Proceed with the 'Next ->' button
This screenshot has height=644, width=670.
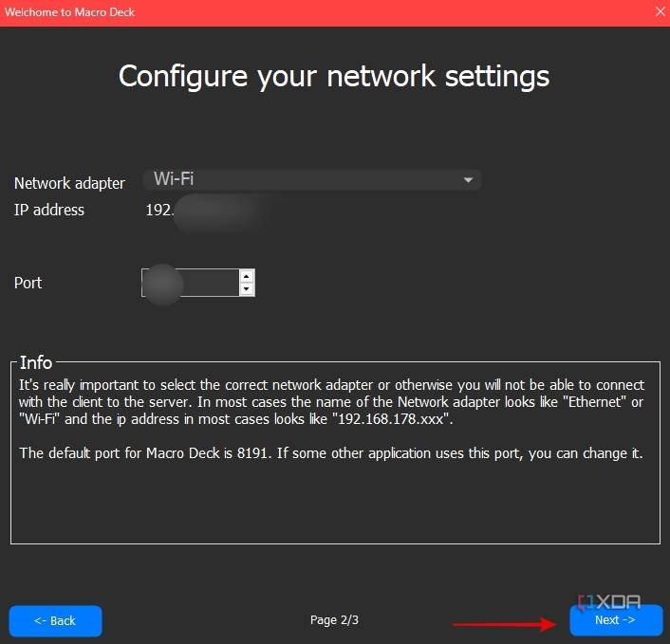[615, 620]
